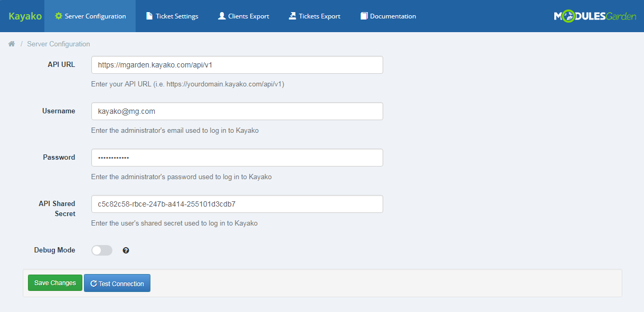
Task: Click the API URL label
Action: click(x=61, y=64)
